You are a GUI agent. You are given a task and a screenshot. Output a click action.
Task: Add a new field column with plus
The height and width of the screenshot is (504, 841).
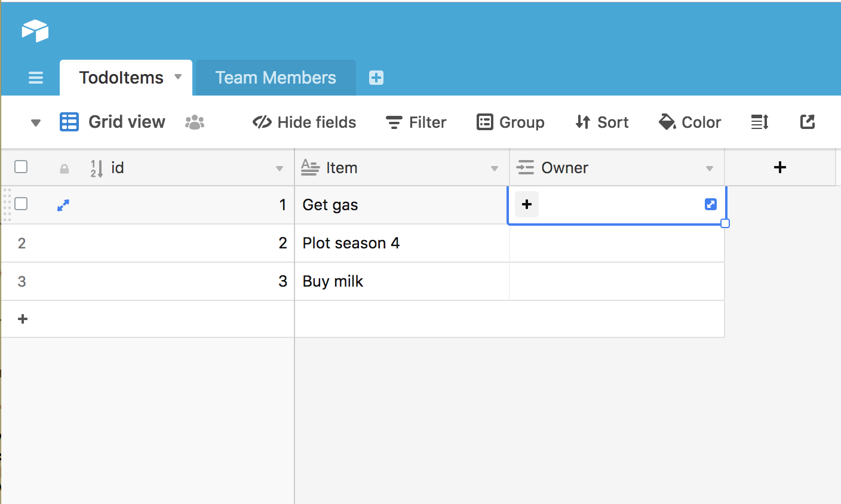[779, 168]
